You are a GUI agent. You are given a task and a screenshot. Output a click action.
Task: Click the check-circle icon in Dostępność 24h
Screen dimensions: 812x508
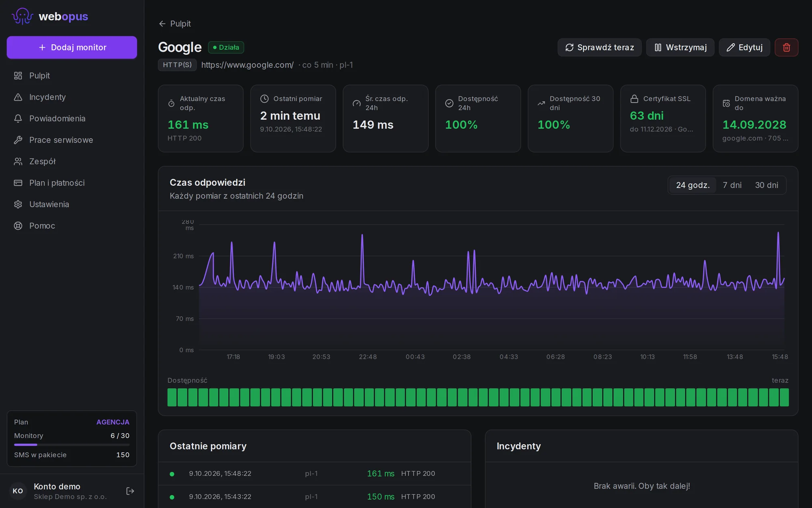449,103
